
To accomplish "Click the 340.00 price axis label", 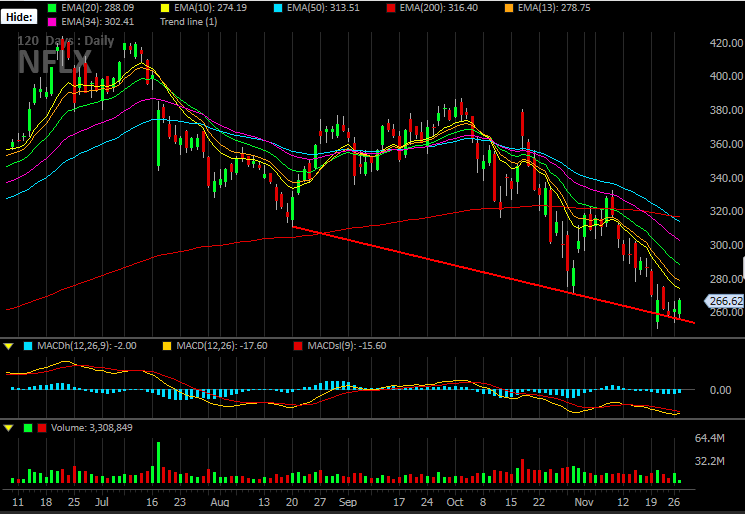I will tap(726, 178).
